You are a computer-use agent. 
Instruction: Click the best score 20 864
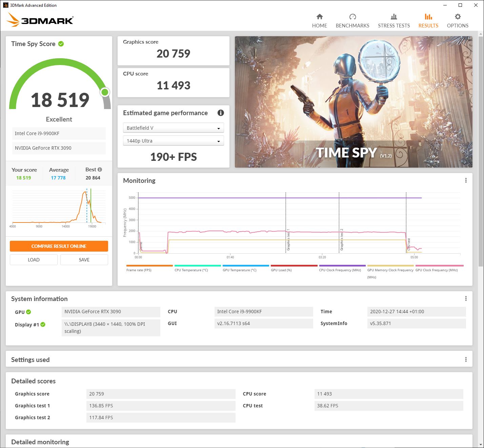[93, 178]
